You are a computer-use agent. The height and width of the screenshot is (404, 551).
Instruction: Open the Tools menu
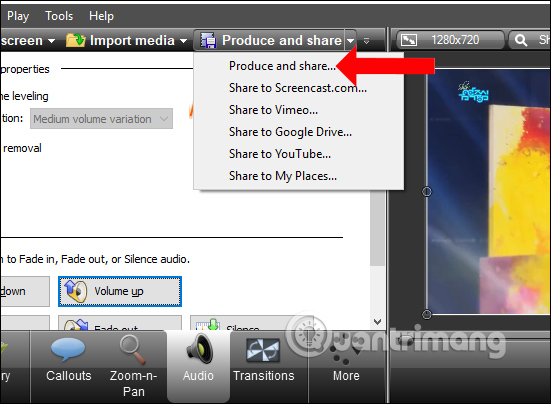(x=59, y=16)
